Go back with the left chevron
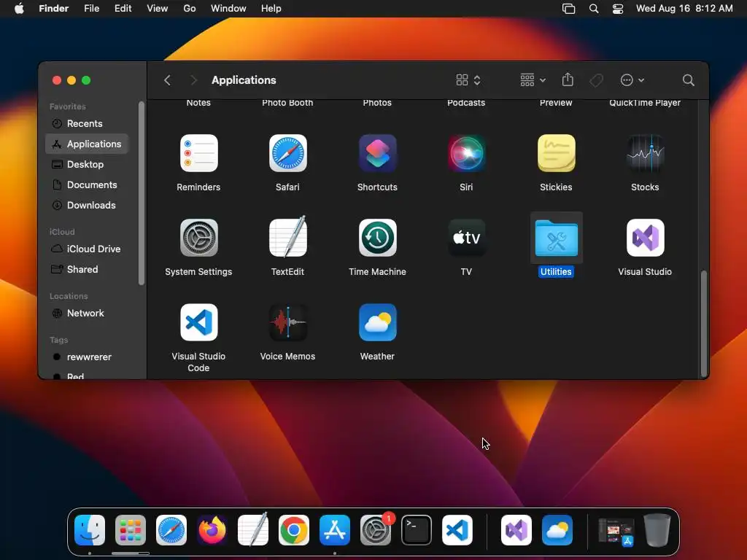The image size is (747, 560). (x=167, y=80)
